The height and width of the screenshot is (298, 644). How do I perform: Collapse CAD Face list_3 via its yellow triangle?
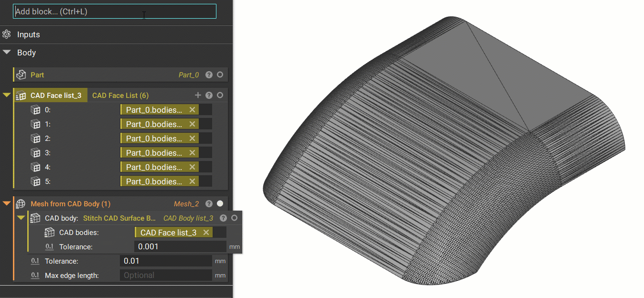pos(6,95)
